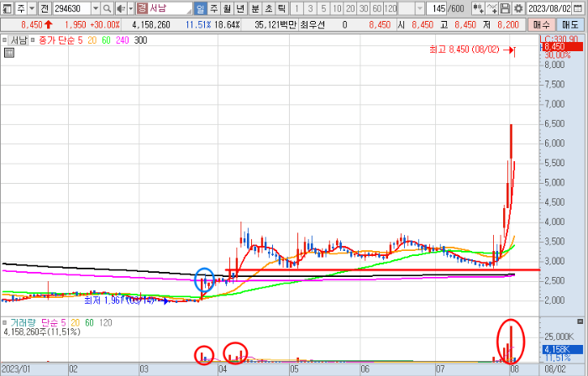Select interval 5 button
The width and height of the screenshot is (588, 376).
323,8
